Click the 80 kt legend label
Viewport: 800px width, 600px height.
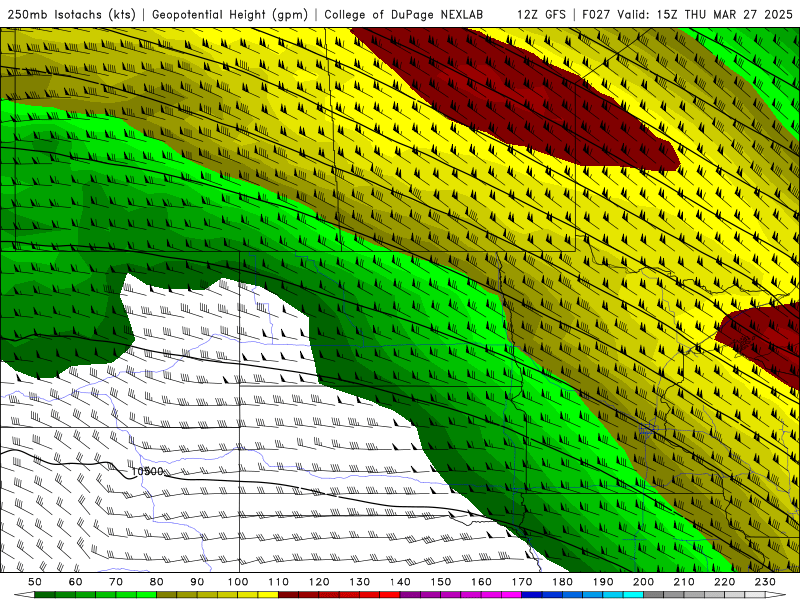click(x=157, y=582)
